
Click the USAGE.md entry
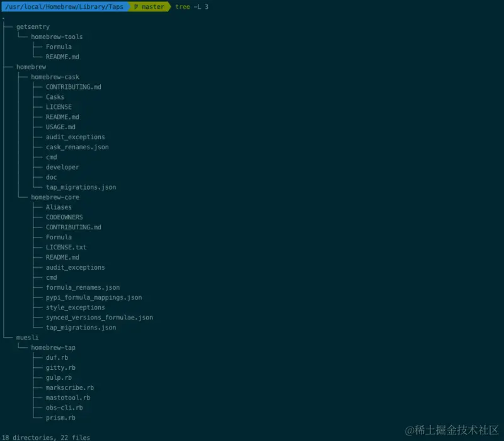[x=60, y=127]
